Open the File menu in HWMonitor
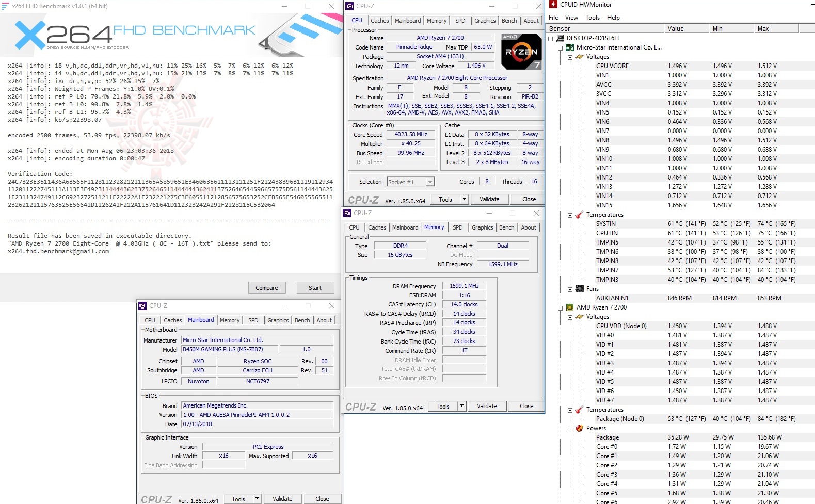 click(553, 18)
